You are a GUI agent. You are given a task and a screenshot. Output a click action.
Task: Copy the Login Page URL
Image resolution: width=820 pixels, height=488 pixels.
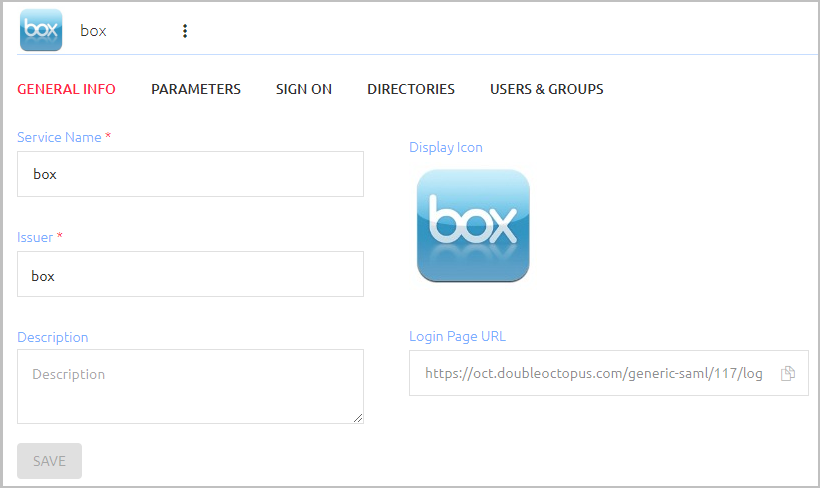[788, 373]
